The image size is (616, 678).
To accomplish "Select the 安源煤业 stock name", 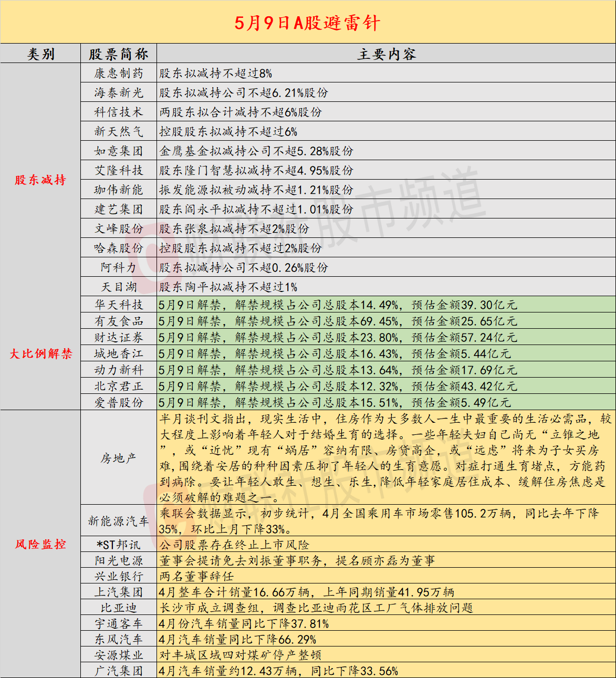I will pyautogui.click(x=119, y=655).
